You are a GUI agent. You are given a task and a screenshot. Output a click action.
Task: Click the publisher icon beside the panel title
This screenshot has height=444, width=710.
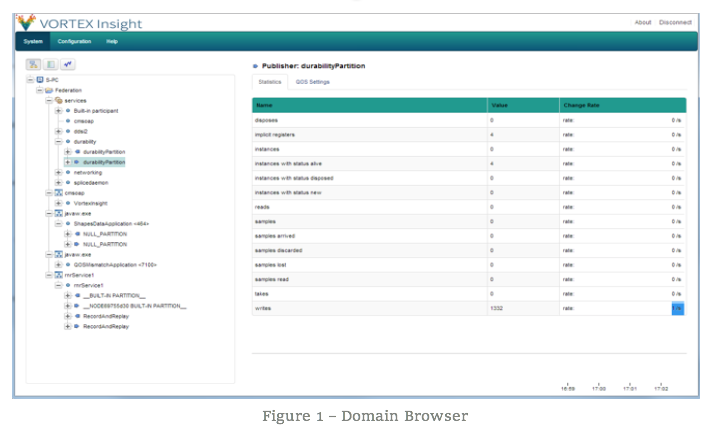point(255,66)
